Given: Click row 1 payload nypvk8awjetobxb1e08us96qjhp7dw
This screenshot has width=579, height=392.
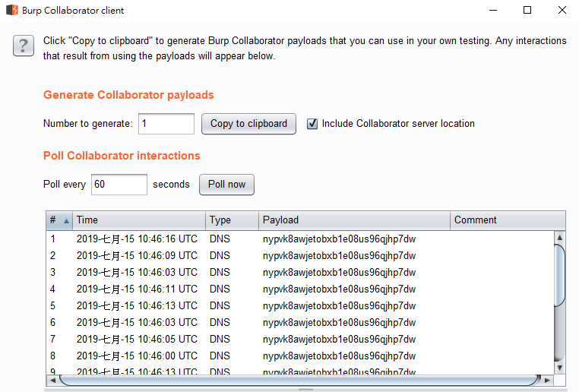Looking at the screenshot, I should pyautogui.click(x=340, y=239).
